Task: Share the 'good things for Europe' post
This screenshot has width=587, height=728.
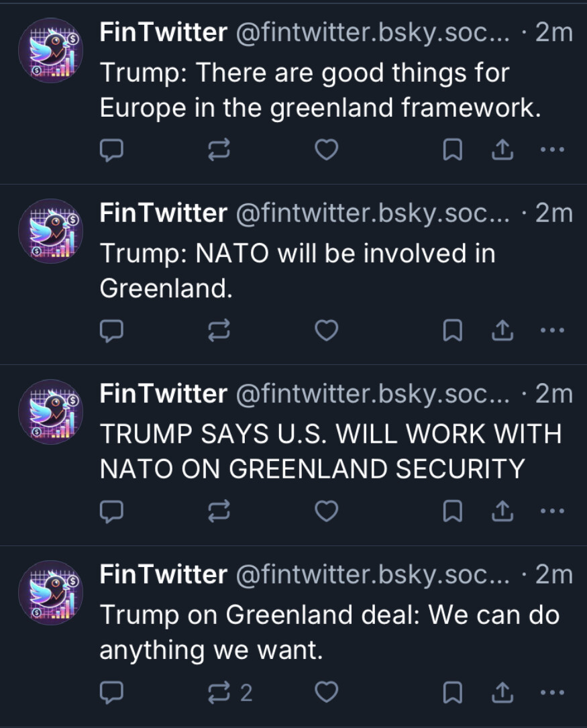Action: pyautogui.click(x=502, y=150)
